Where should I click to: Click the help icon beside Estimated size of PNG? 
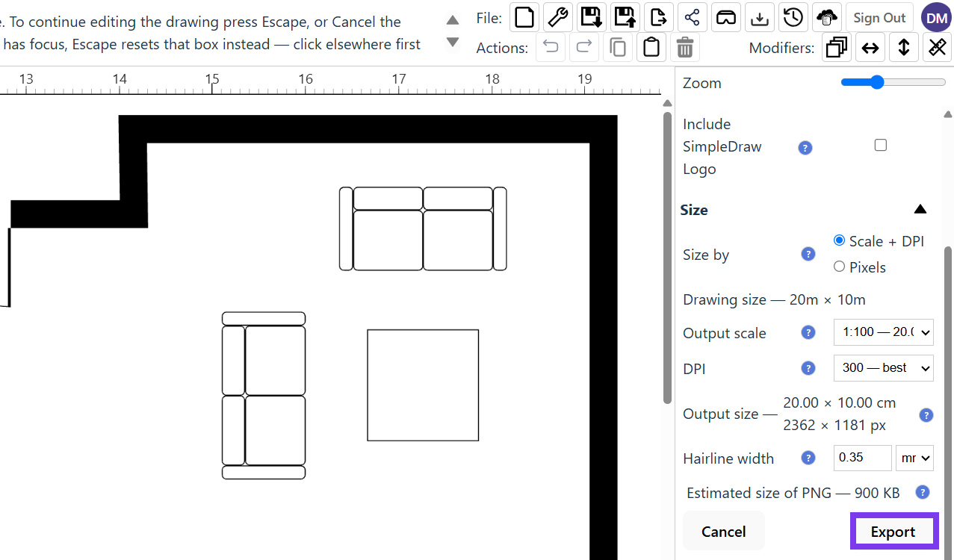[x=923, y=493]
